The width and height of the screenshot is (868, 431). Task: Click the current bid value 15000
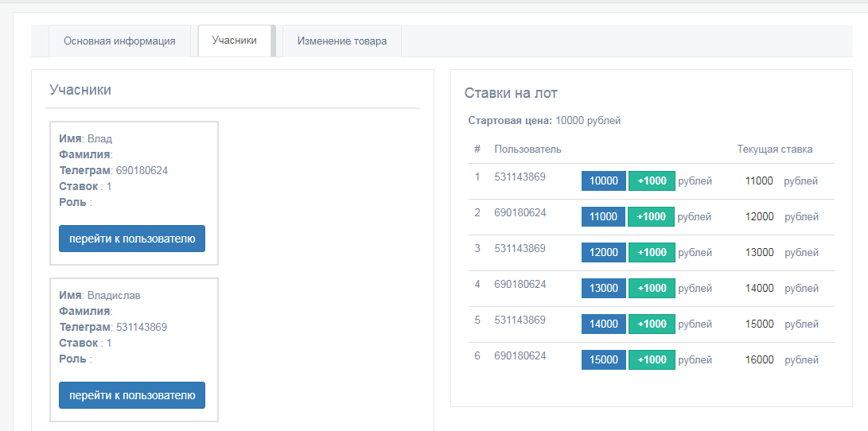coord(760,324)
